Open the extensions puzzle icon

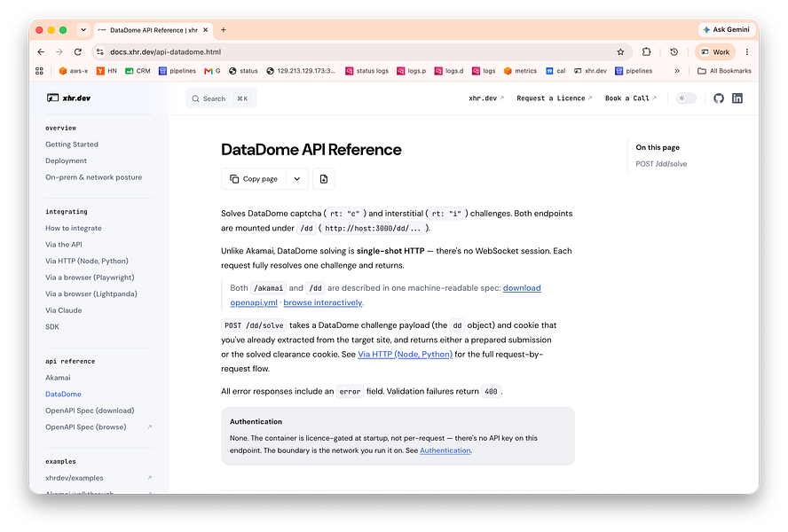click(x=647, y=51)
